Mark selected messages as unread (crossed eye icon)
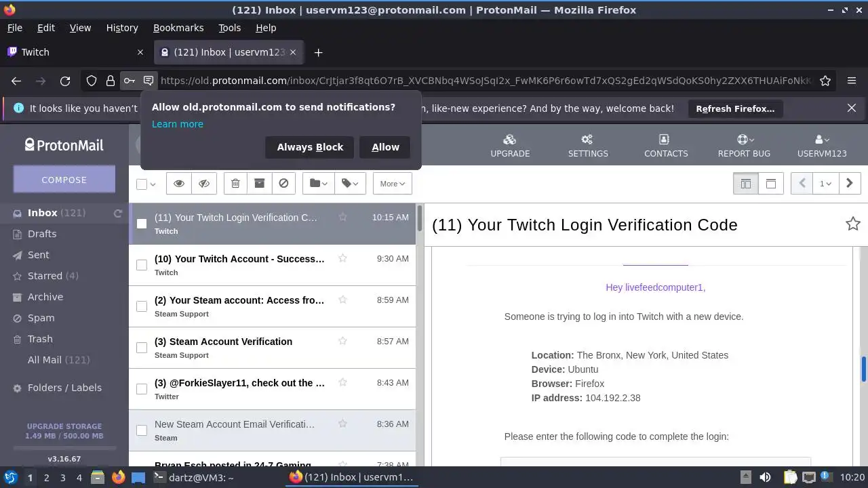 pos(204,184)
